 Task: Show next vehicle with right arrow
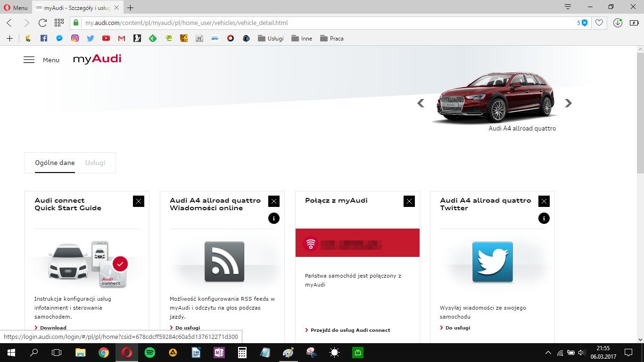568,103
